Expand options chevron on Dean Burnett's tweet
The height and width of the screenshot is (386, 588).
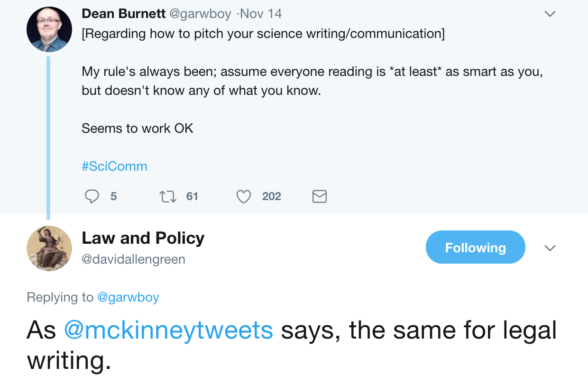pos(550,14)
